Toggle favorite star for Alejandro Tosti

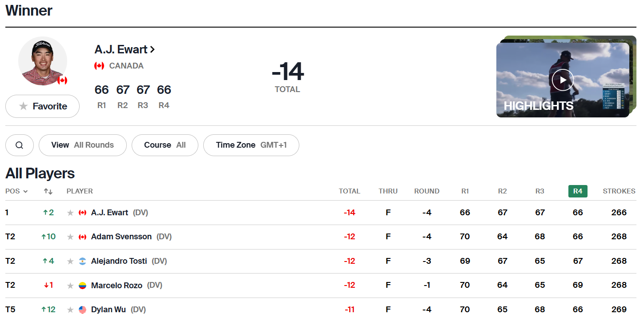pyautogui.click(x=70, y=261)
